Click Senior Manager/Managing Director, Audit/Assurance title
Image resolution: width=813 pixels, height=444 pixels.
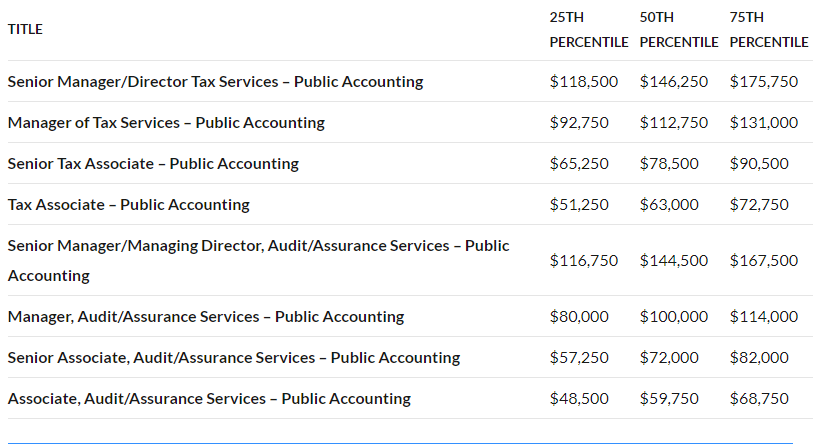pos(258,260)
